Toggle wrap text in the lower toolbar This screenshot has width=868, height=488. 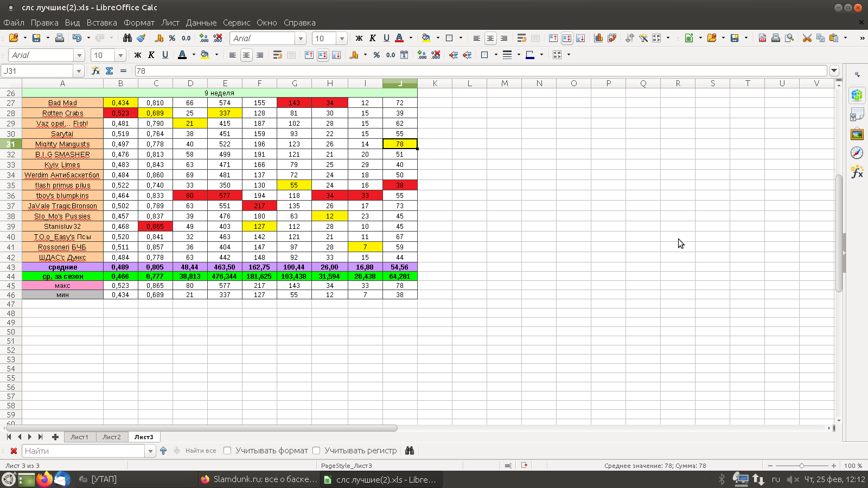coord(277,55)
